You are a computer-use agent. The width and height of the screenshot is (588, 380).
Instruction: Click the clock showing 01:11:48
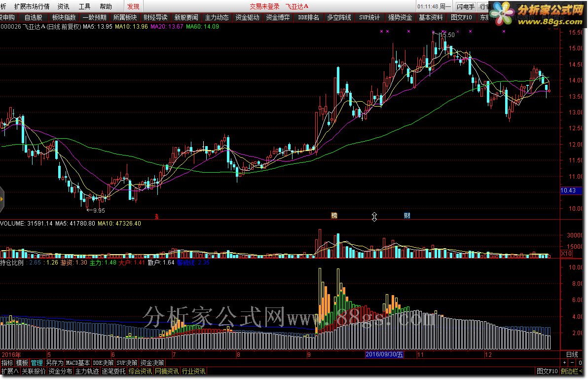(x=428, y=6)
